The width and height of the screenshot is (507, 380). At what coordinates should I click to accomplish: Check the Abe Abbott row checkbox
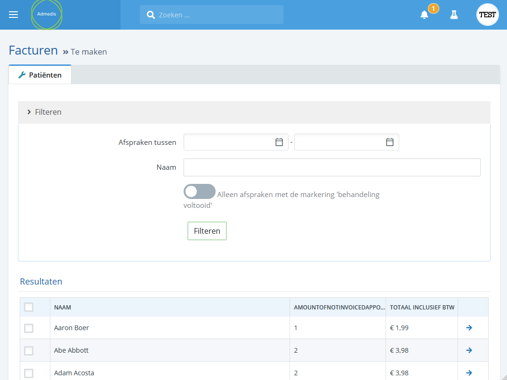tap(29, 351)
